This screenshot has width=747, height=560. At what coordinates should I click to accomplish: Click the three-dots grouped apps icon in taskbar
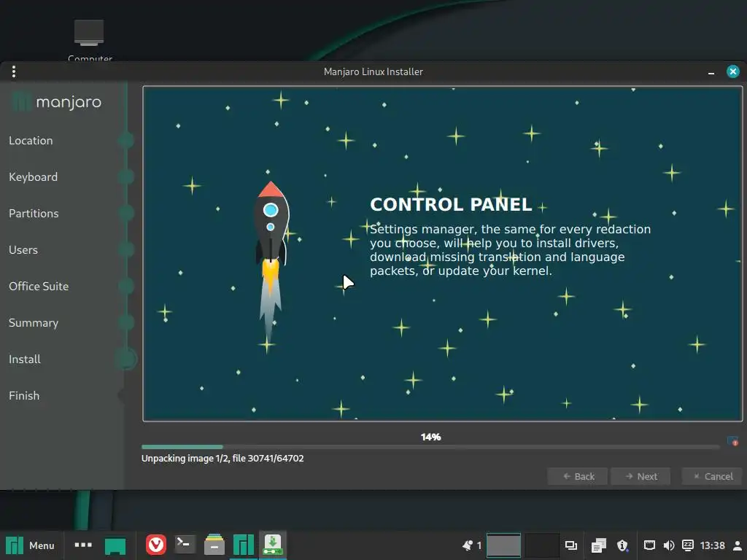pos(83,545)
